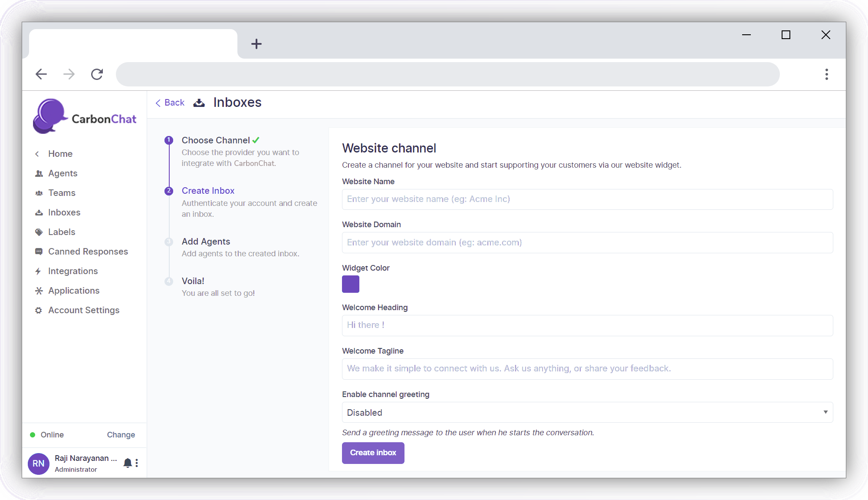The image size is (868, 500).
Task: Select the Create Inbox step
Action: pyautogui.click(x=208, y=191)
